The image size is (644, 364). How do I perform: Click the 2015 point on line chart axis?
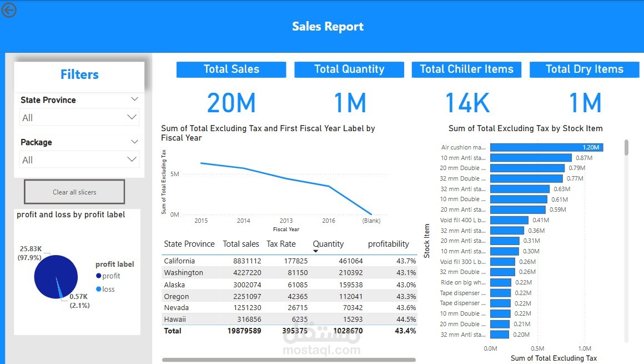201,221
